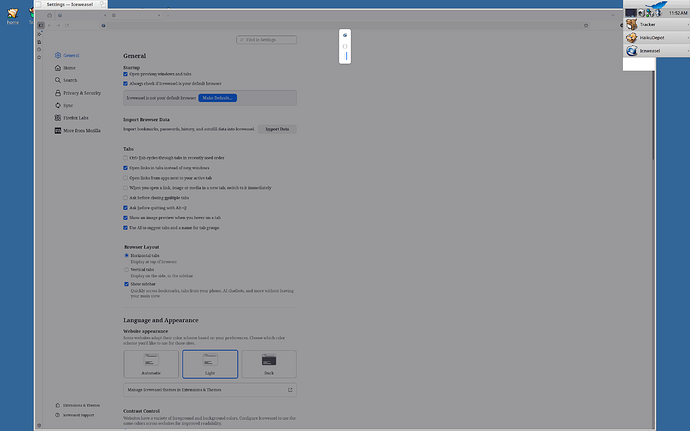Open the Firefox Labs settings section
This screenshot has height=431, width=690.
76,117
